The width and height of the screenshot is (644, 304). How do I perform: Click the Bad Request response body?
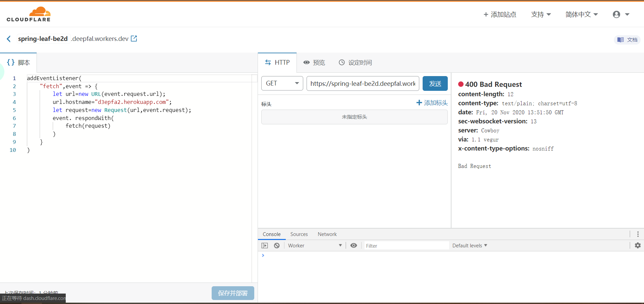[475, 166]
